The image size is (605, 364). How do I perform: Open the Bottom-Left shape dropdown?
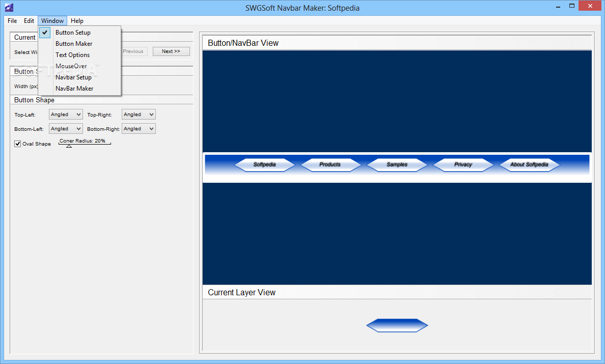point(66,129)
